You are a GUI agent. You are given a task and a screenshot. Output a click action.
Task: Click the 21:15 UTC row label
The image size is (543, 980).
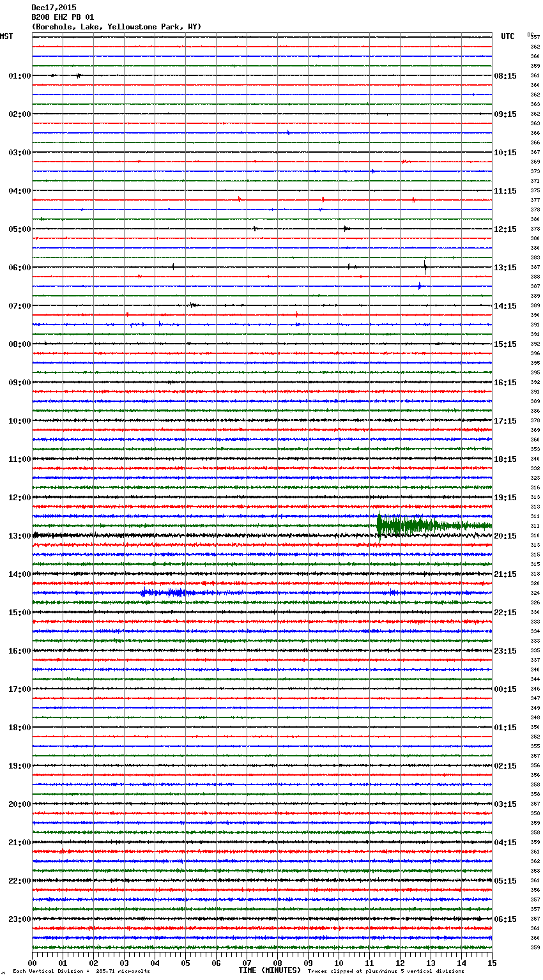tap(505, 574)
